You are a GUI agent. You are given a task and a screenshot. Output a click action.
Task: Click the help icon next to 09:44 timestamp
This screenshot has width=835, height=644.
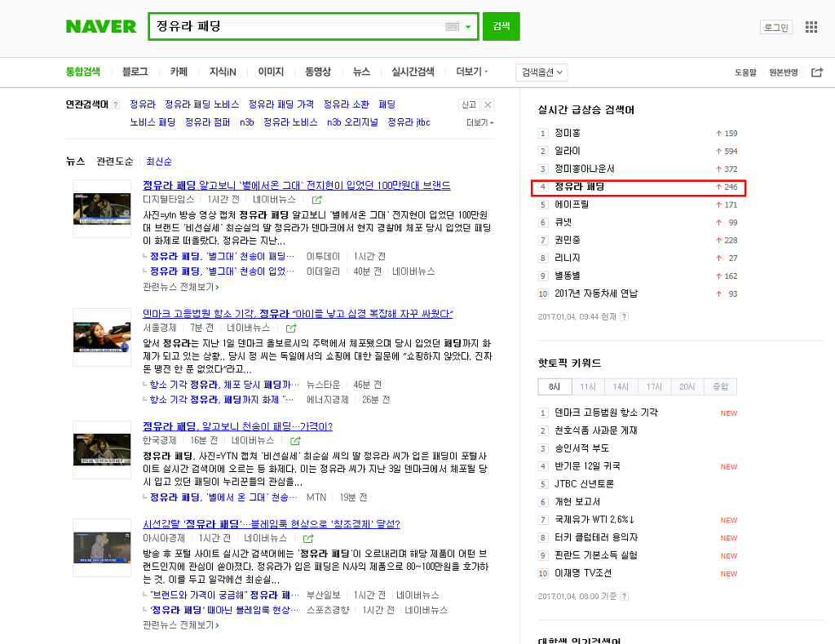coord(624,316)
